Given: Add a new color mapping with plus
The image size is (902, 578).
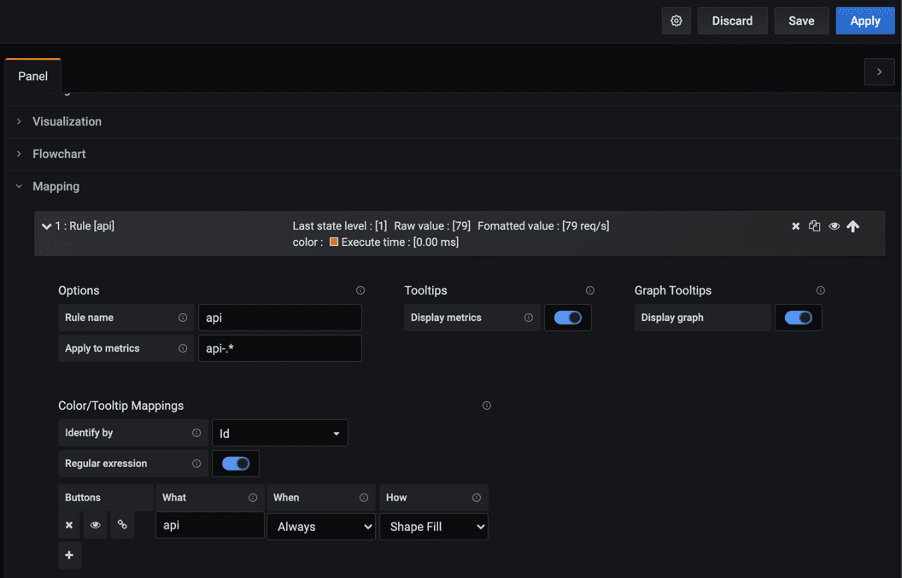Looking at the screenshot, I should tap(69, 555).
